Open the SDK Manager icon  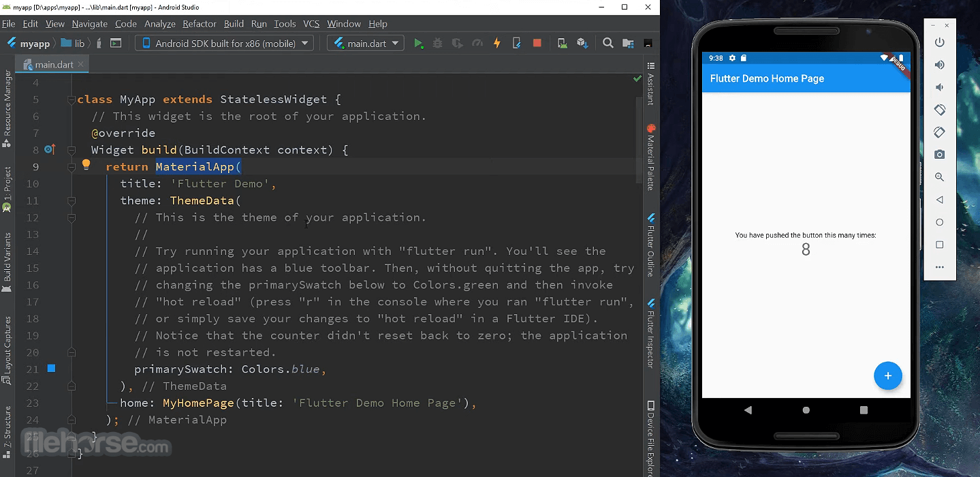coord(582,43)
